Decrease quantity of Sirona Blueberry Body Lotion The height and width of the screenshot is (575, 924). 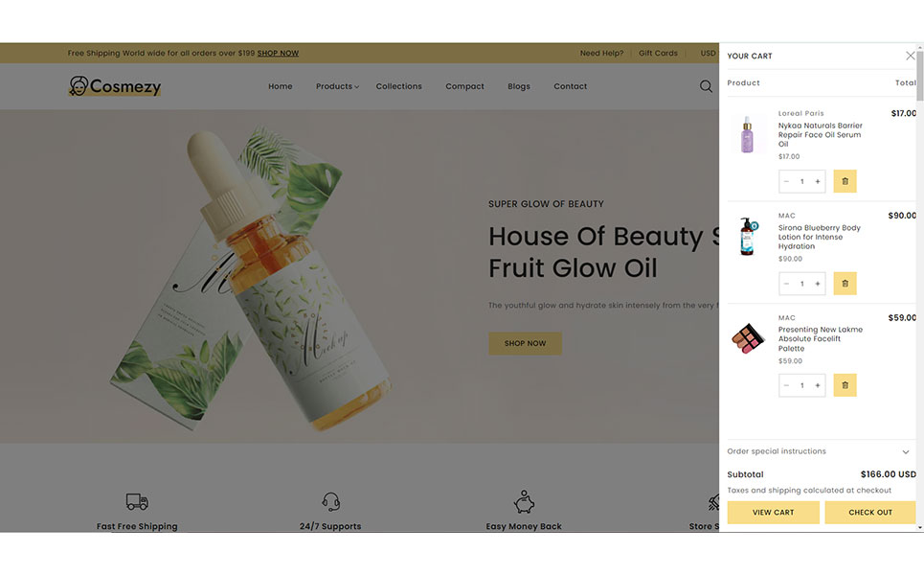tap(786, 284)
